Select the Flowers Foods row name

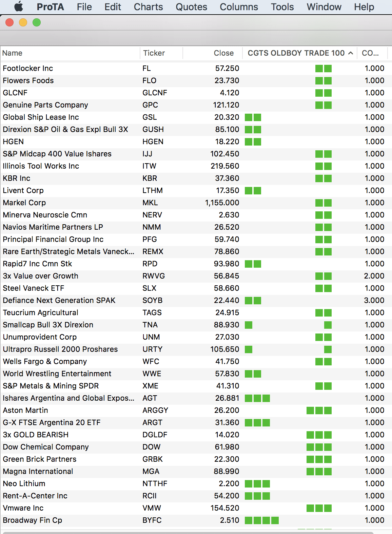click(x=28, y=81)
